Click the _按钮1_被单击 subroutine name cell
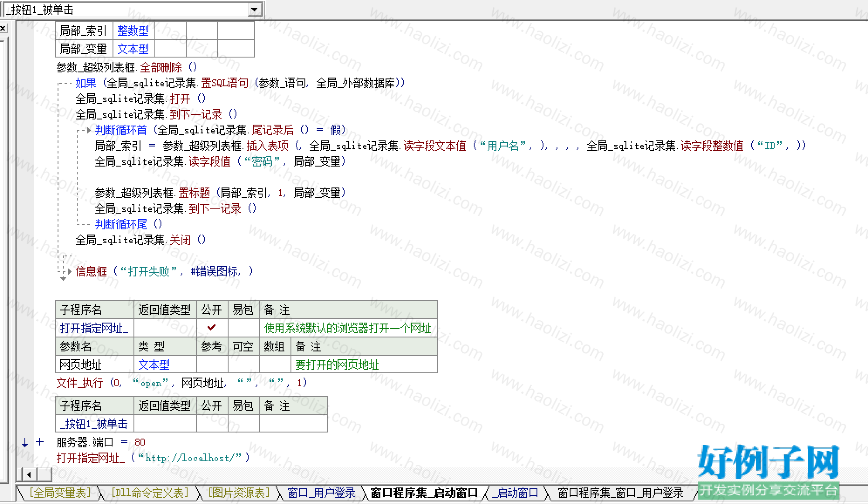 coord(95,424)
